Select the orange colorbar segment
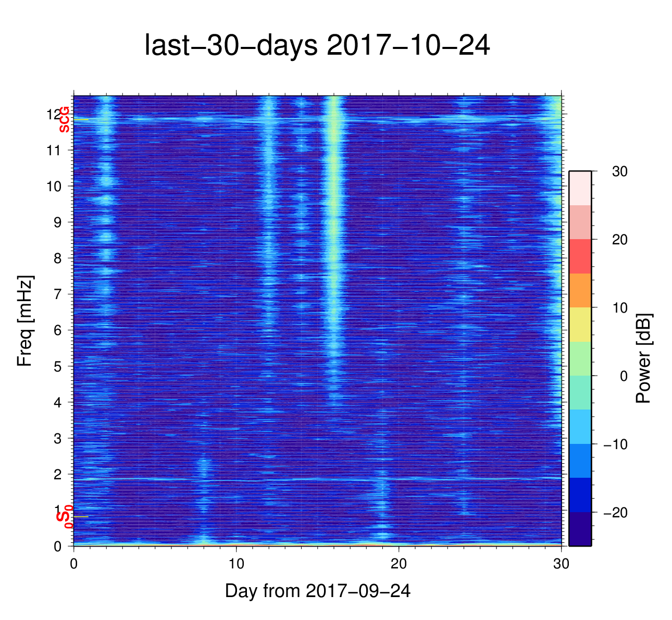The height and width of the screenshot is (620, 672). click(x=580, y=290)
